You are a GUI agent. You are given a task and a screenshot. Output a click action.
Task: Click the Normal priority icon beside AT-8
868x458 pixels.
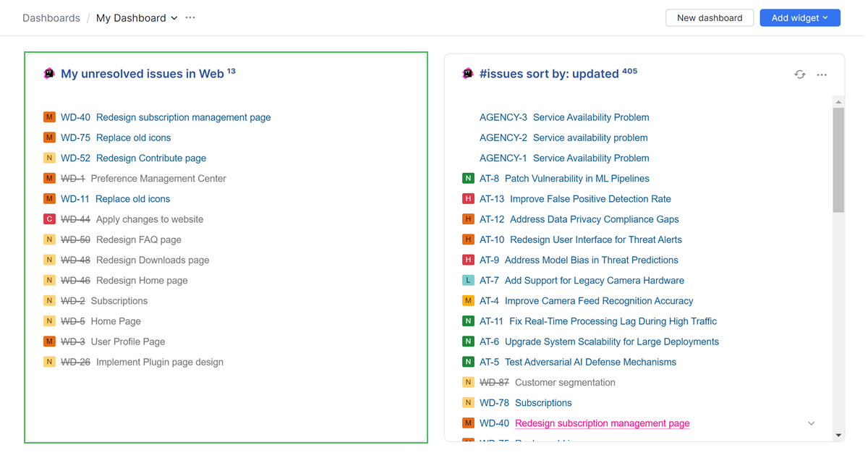coord(468,178)
